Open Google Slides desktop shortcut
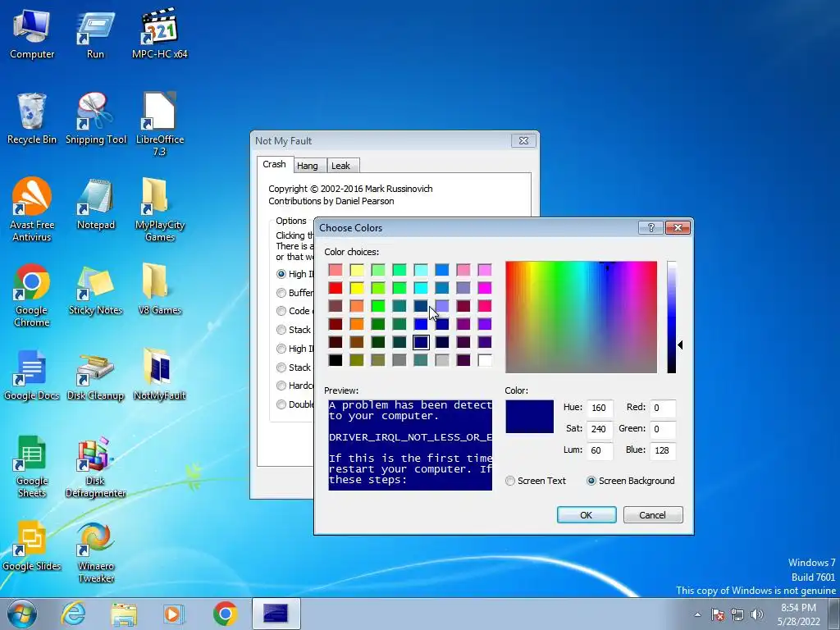The image size is (840, 630). click(x=32, y=546)
